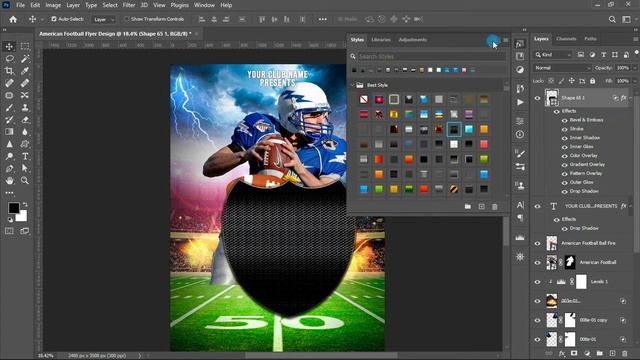Select the Brush tool

pyautogui.click(x=9, y=107)
